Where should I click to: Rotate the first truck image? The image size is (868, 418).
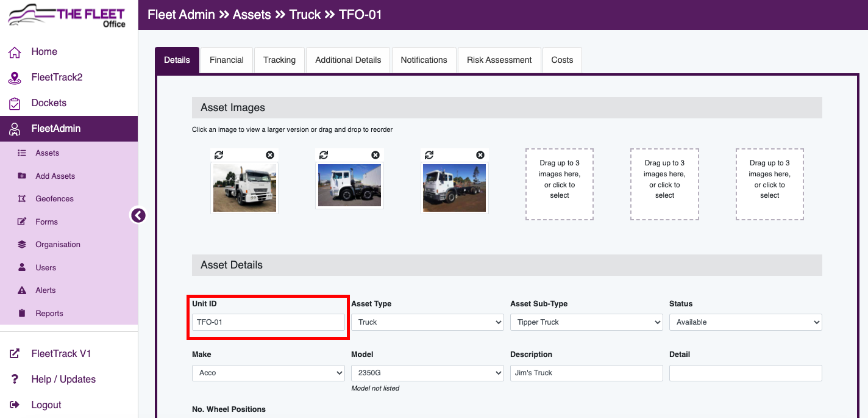point(219,155)
